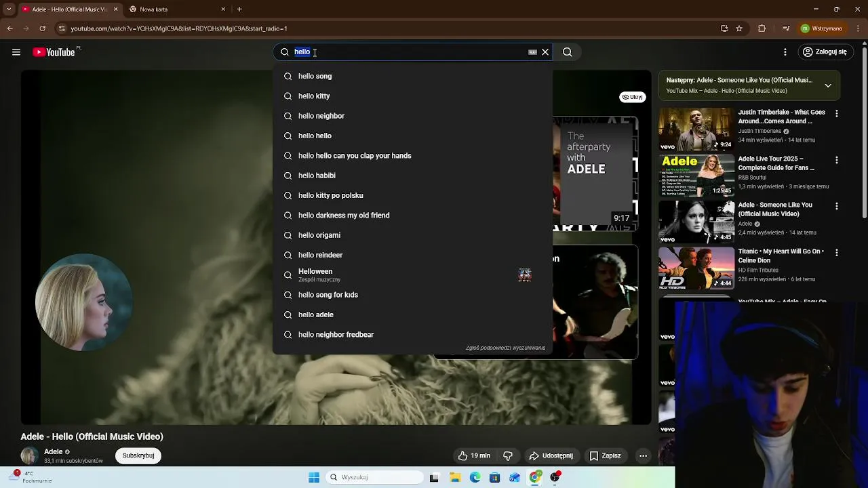Screen dimensions: 868x488
Task: Choose suggestion "hello neighbor fredbear"
Action: (x=412, y=335)
